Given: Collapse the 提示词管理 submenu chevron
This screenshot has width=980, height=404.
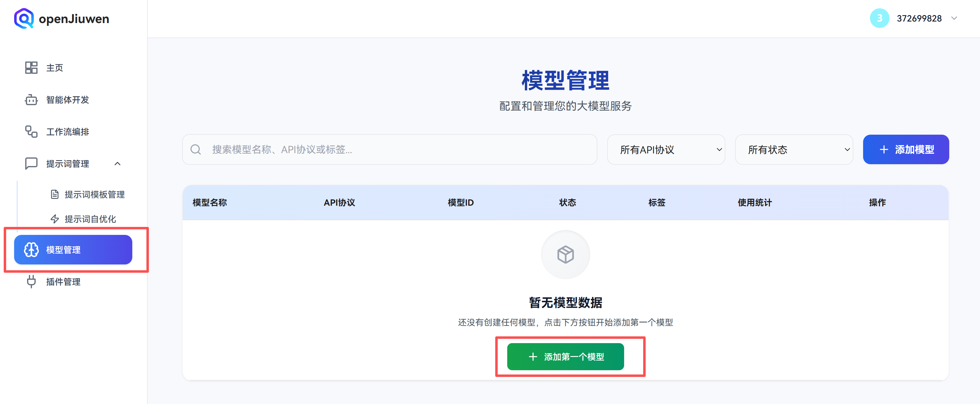Looking at the screenshot, I should coord(118,164).
